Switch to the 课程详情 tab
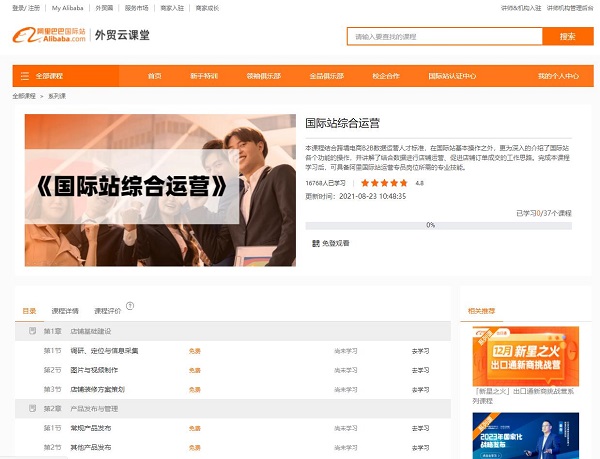This screenshot has height=459, width=600. pyautogui.click(x=65, y=311)
